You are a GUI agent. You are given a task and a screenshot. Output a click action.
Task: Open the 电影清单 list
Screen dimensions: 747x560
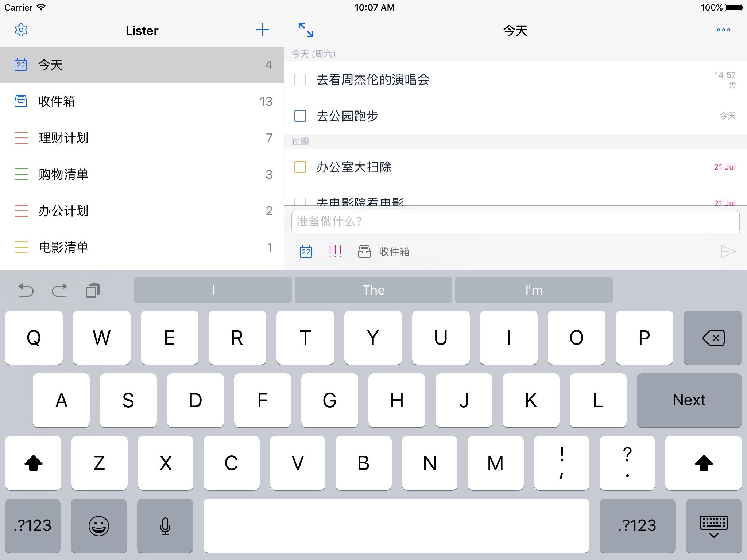point(142,247)
